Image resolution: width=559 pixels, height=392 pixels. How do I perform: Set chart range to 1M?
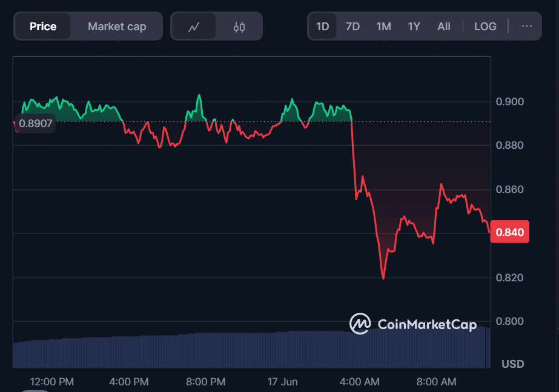point(383,27)
